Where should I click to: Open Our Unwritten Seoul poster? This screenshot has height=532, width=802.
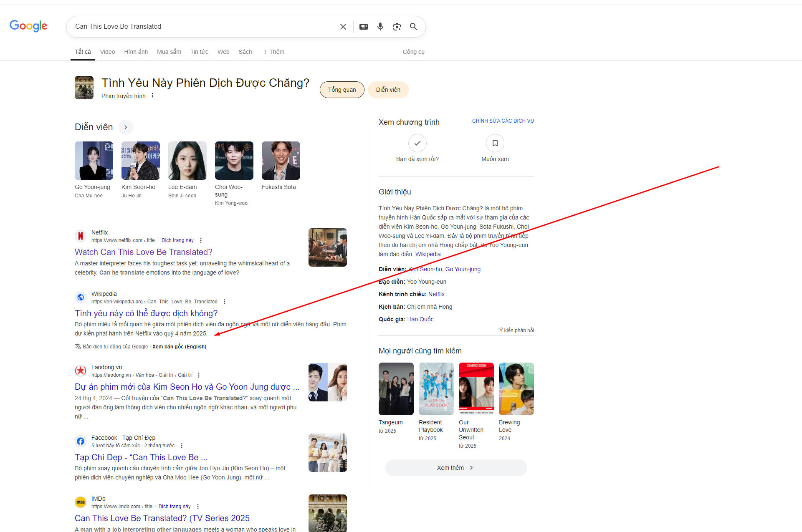coord(476,389)
